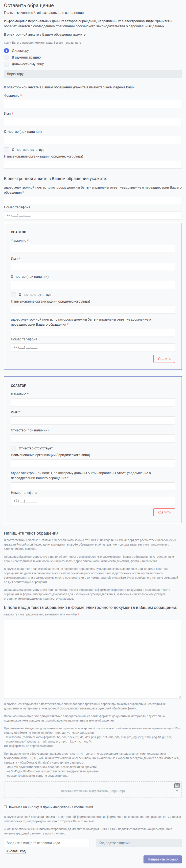Viewport: 186px width, 868px height.
Task: Click the applicant's "Имя" field at the top
Action: tap(93, 122)
